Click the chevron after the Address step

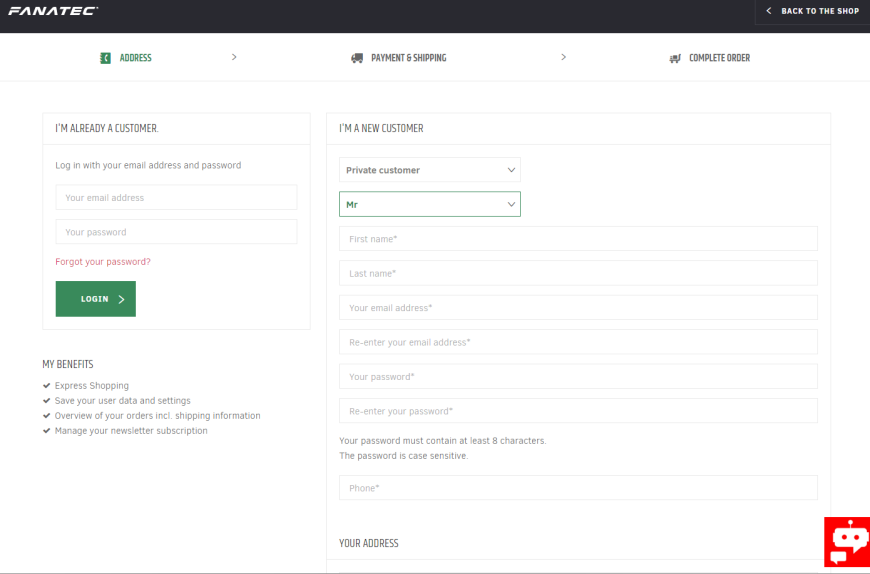coord(234,57)
